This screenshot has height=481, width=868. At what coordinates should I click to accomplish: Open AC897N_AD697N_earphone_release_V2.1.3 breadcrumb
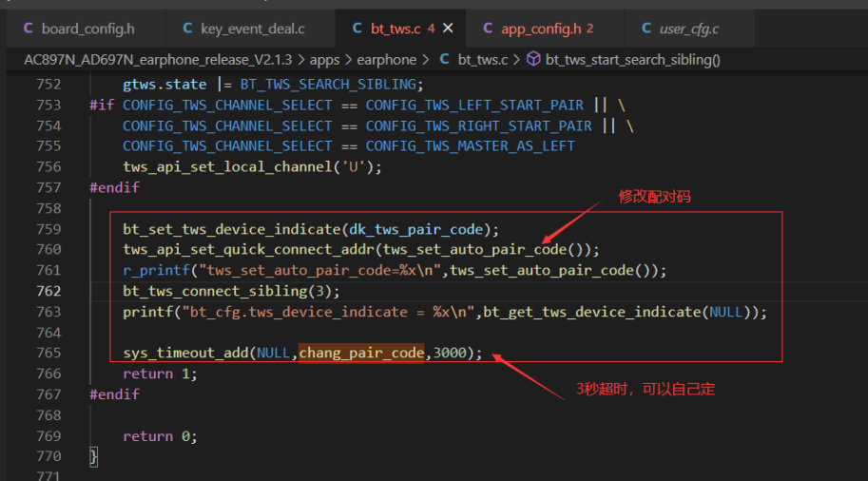click(158, 60)
